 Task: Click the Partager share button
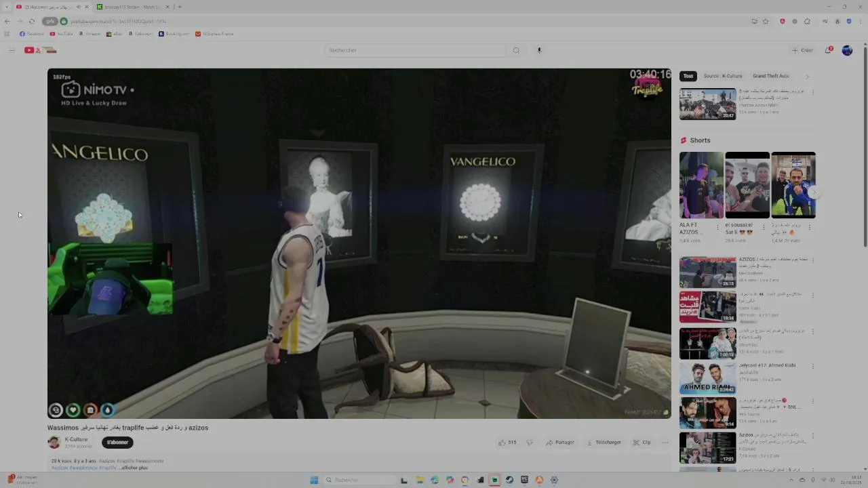pyautogui.click(x=560, y=443)
